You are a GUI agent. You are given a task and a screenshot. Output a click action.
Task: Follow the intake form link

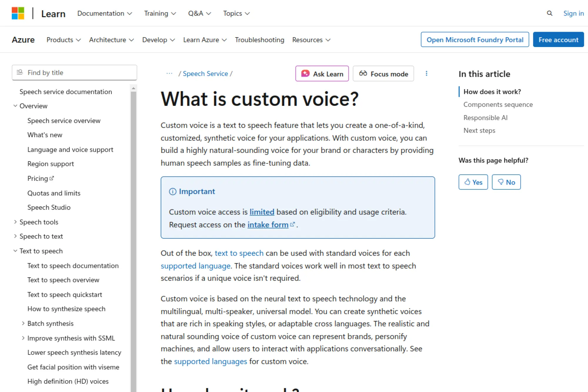click(268, 224)
